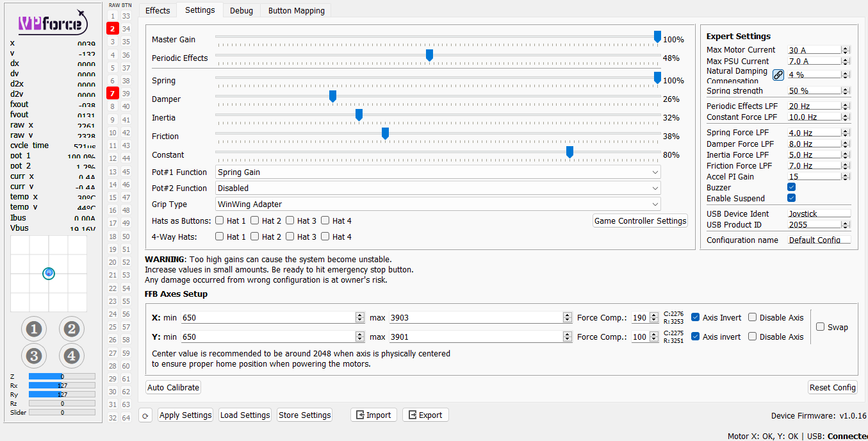
Task: Click the Max Motor Current spinner arrows
Action: [x=846, y=50]
